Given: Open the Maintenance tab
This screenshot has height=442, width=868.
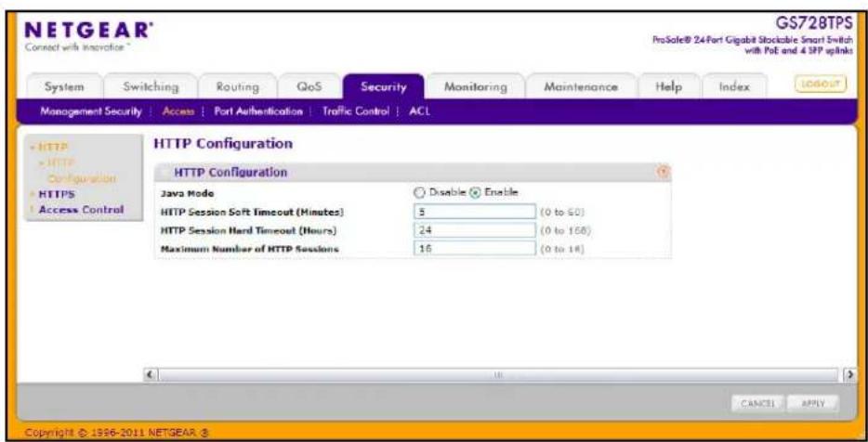Looking at the screenshot, I should (x=581, y=87).
